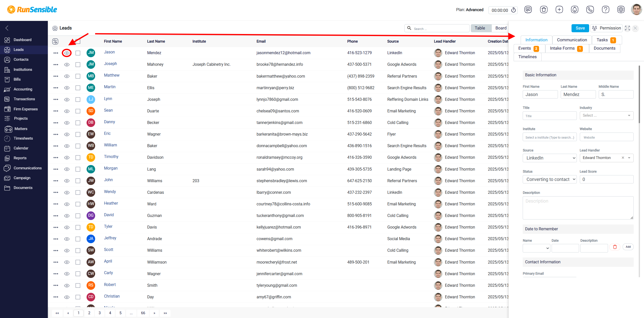Delete the Date to Remember entry
The width and height of the screenshot is (644, 318).
coord(615,247)
